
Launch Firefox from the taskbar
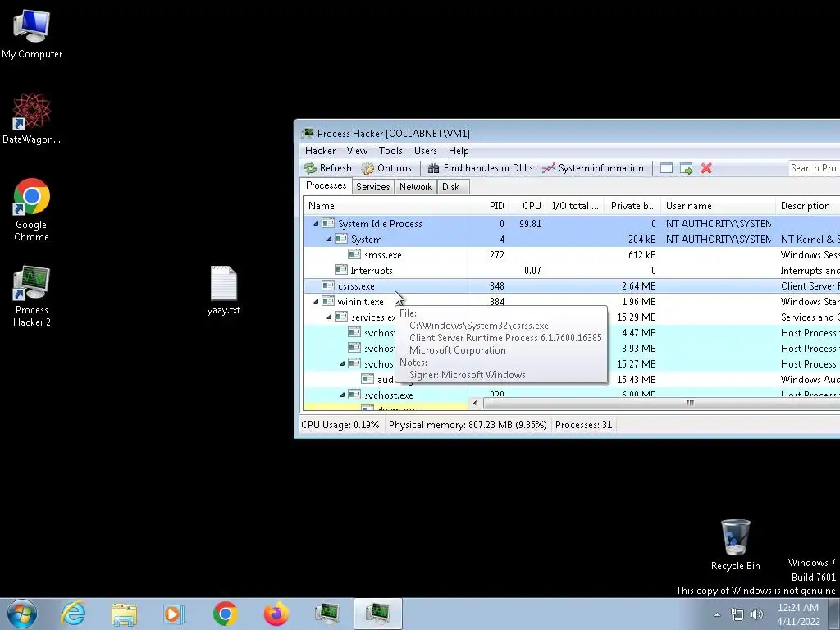coord(276,614)
